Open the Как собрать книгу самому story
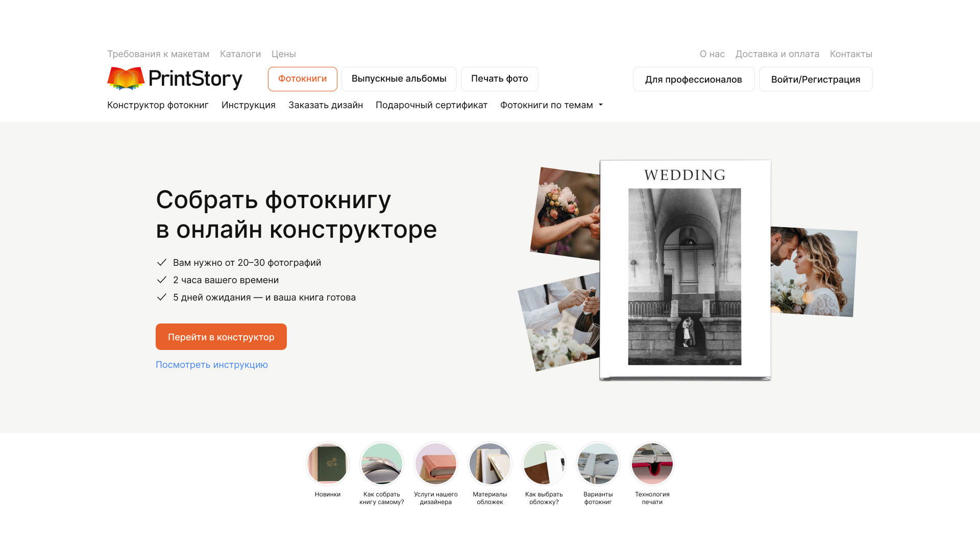 coord(381,464)
